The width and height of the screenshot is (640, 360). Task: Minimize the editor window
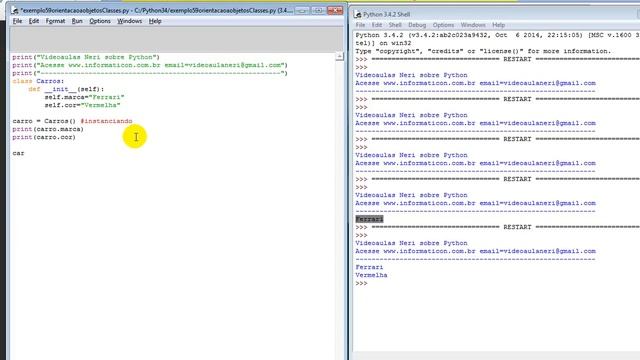302,10
